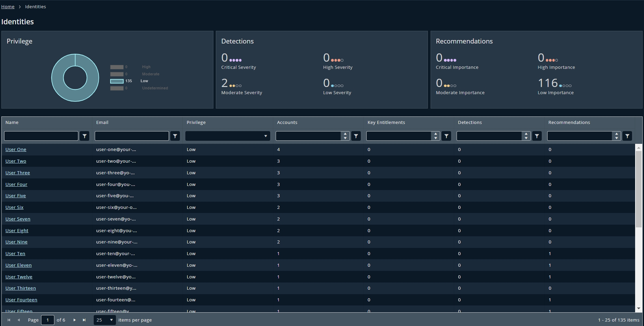Click the Recommendations column filter icon
The image size is (644, 326).
pos(627,136)
